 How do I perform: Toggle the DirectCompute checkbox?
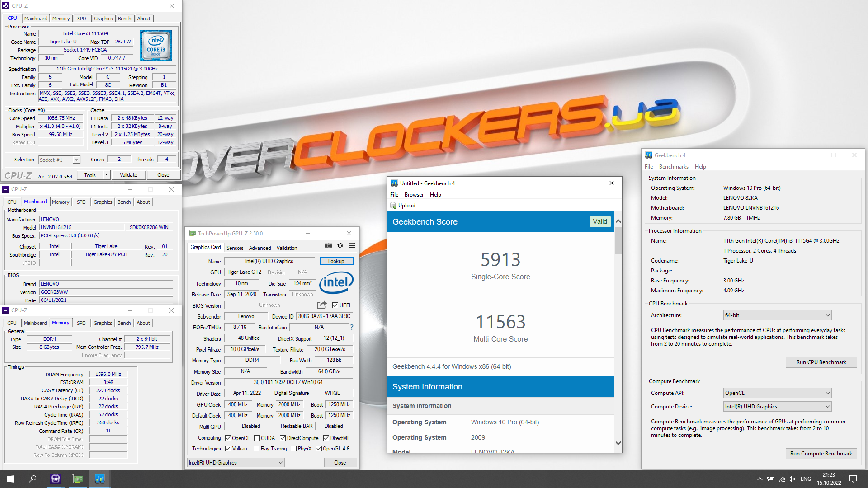tap(283, 438)
